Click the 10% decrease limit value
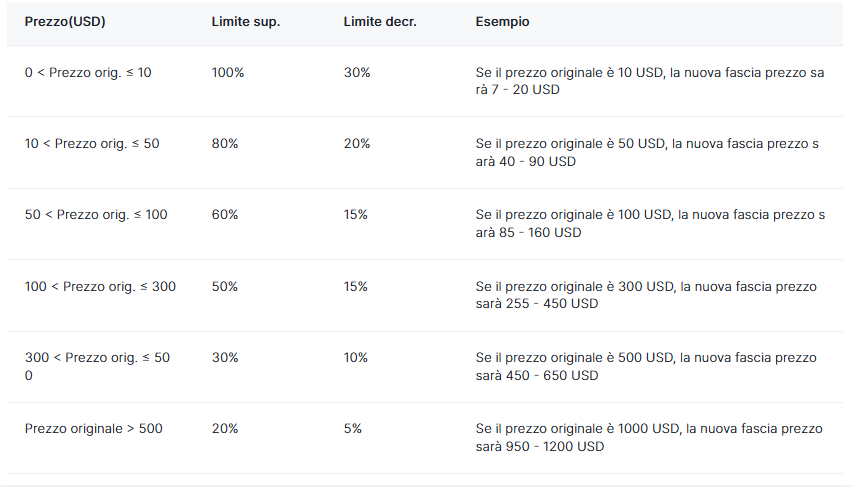852x487 pixels. tap(356, 358)
